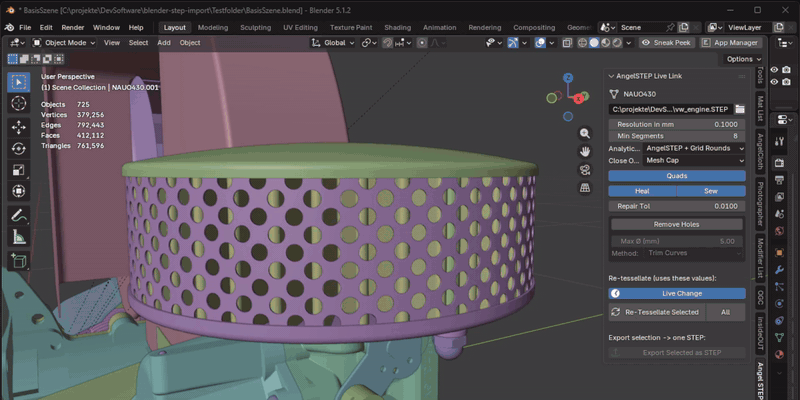This screenshot has width=800, height=400.
Task: Click the zoom view magnifier icon
Action: (x=585, y=134)
